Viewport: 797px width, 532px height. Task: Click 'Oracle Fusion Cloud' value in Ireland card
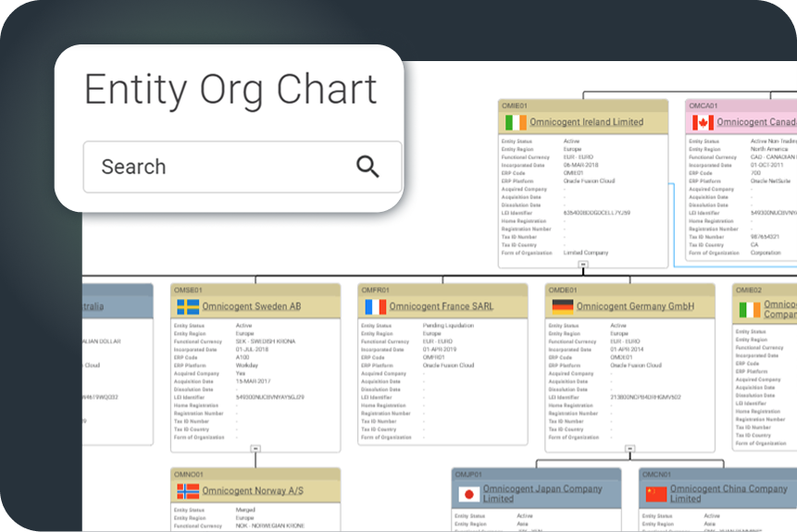click(589, 181)
